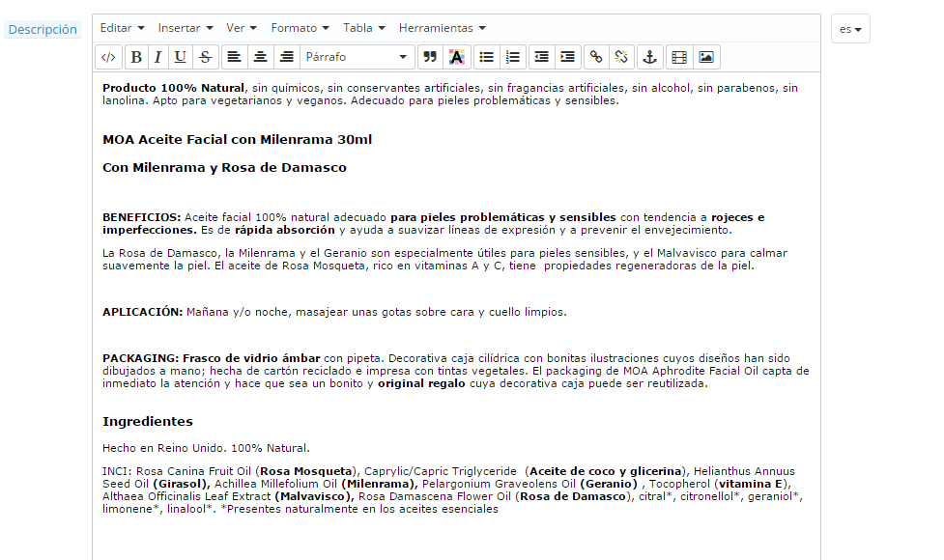Click the 'APLICACIÓN:' label

142,312
